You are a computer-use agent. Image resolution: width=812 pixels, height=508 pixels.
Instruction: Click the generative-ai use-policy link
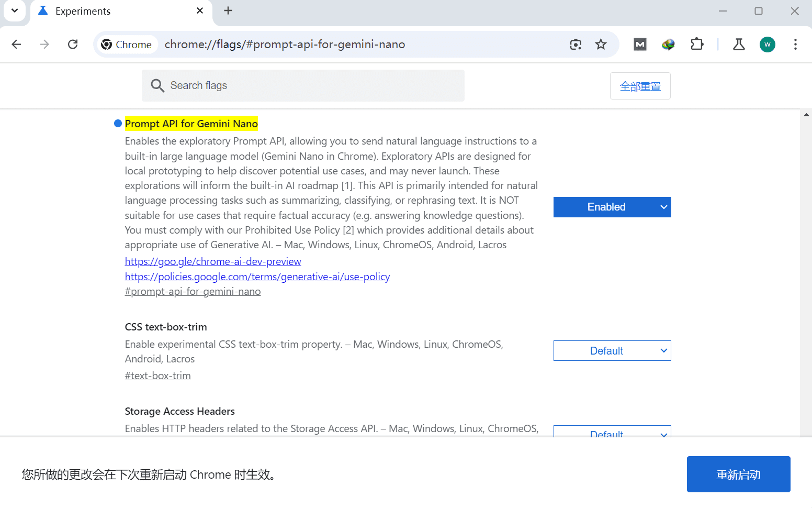pyautogui.click(x=257, y=276)
